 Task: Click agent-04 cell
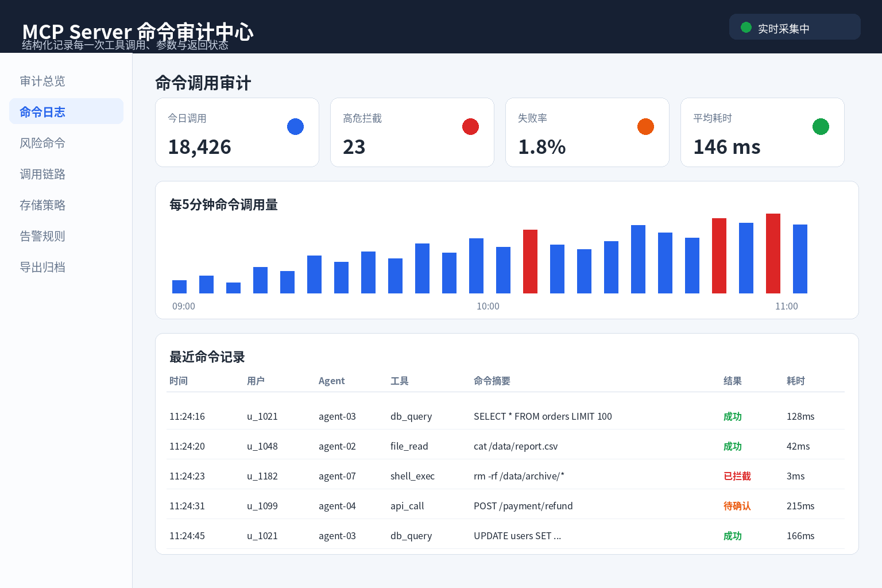pyautogui.click(x=337, y=506)
